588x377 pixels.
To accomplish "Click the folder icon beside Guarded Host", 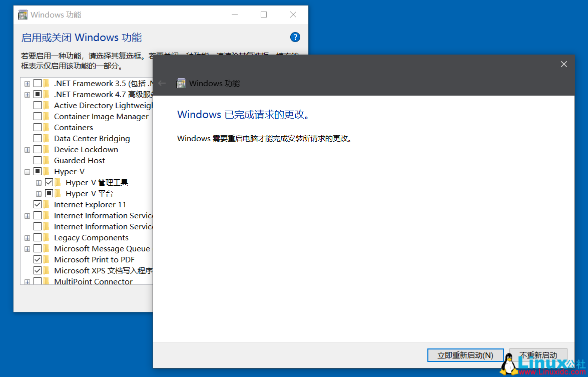I will pos(47,161).
